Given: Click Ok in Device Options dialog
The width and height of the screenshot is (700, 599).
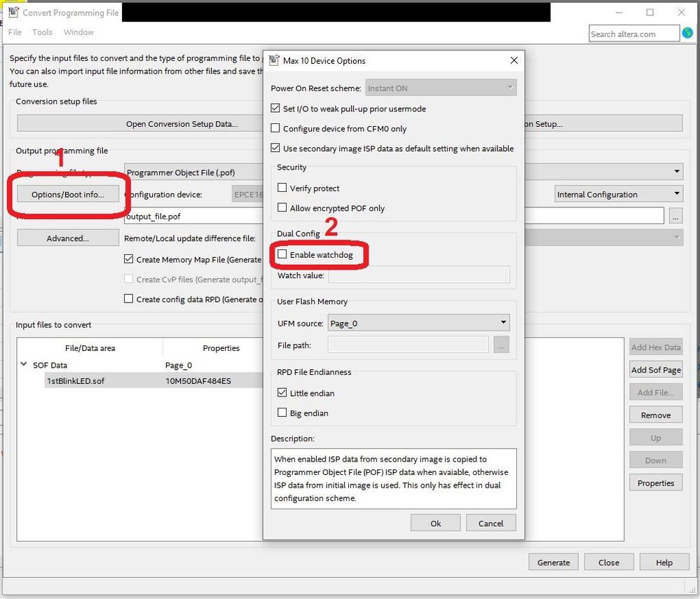Looking at the screenshot, I should point(435,523).
